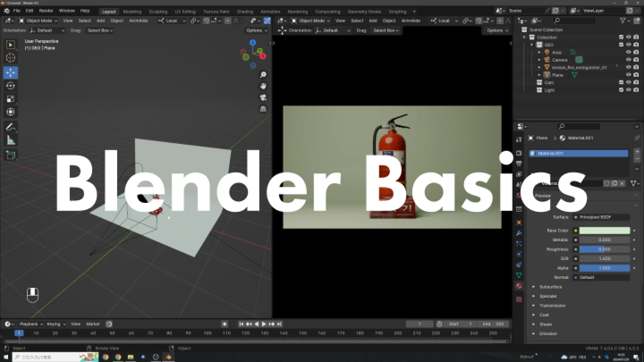Expand the Camera object in outliner
The width and height of the screenshot is (644, 362).
[x=539, y=60]
